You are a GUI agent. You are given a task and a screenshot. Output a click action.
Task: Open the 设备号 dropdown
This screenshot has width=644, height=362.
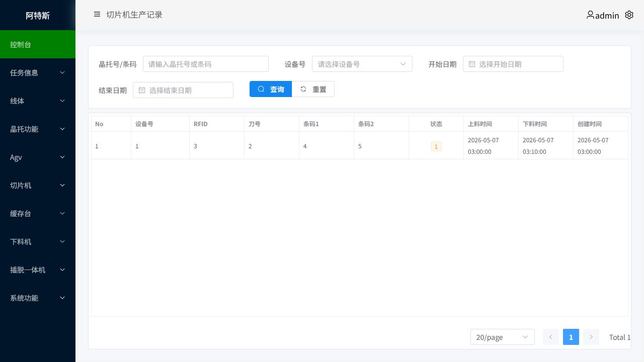pyautogui.click(x=362, y=64)
